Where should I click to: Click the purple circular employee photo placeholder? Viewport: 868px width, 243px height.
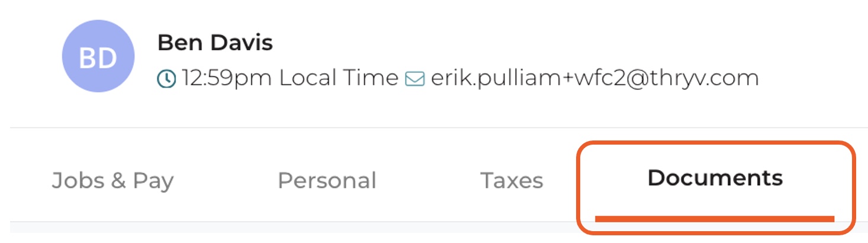coord(98,57)
